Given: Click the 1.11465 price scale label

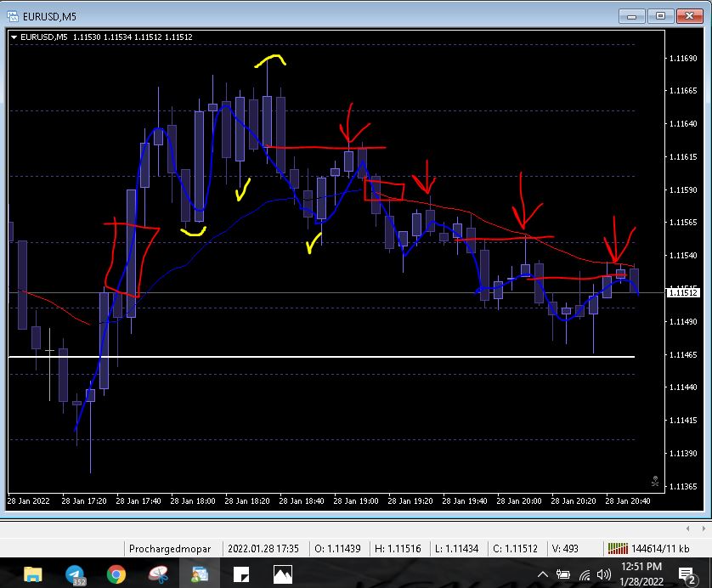Looking at the screenshot, I should point(683,354).
